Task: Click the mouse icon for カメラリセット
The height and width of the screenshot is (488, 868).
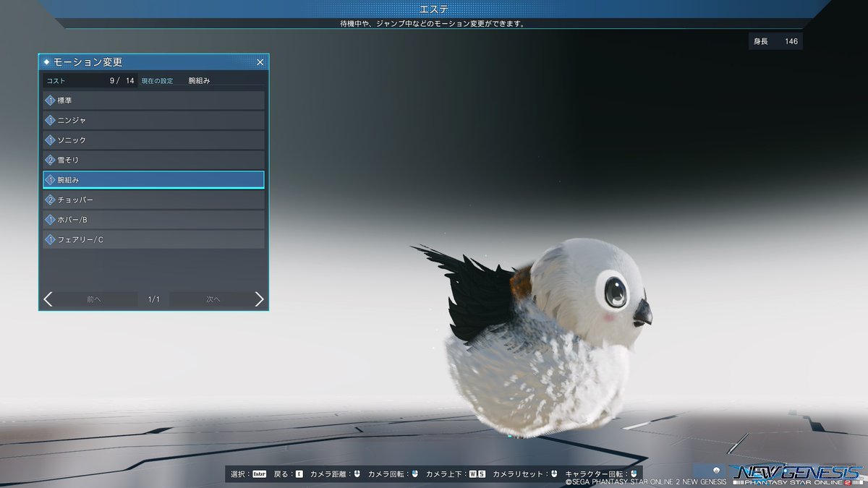Action: tap(553, 474)
